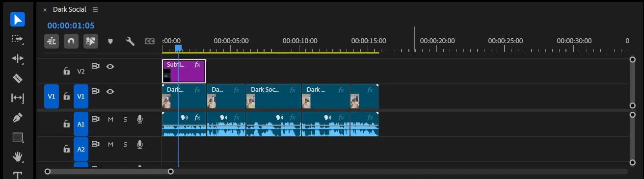644x179 pixels.
Task: Switch to the Hand tool
Action: 18,157
